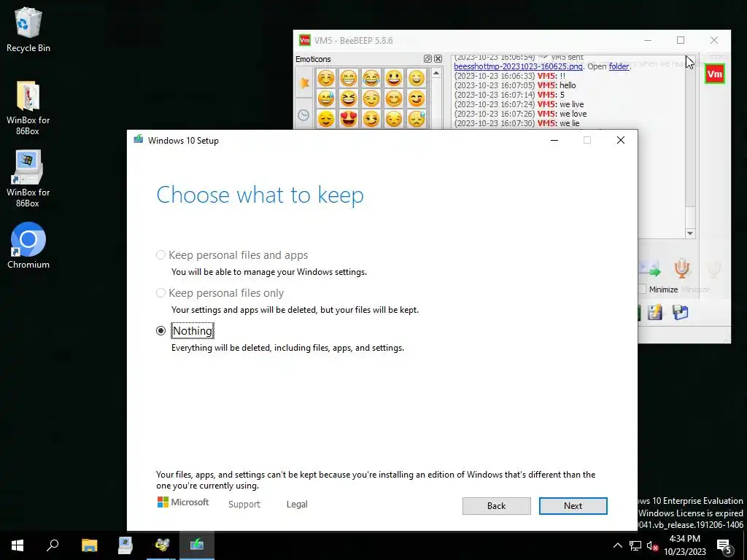Screen dimensions: 747x560
Task: Toggle the Minimize checkbox in BeeBEEP
Action: point(642,289)
